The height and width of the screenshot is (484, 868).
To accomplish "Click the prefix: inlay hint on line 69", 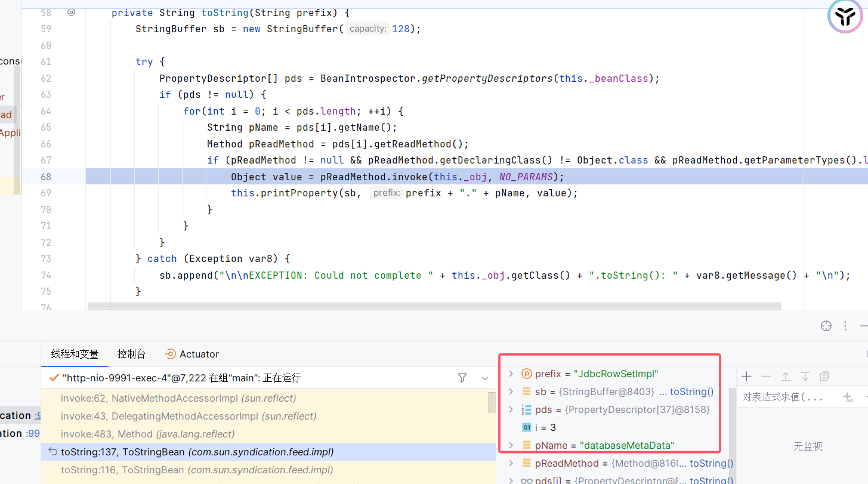I will (386, 193).
